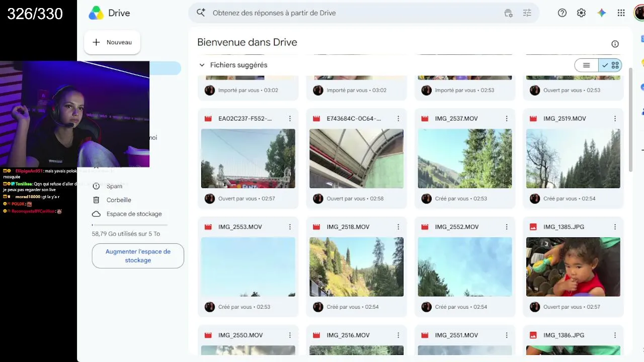Screen dimensions: 644x362
Task: Open three-dot menu for IMG_1385.JPG
Action: (615, 227)
